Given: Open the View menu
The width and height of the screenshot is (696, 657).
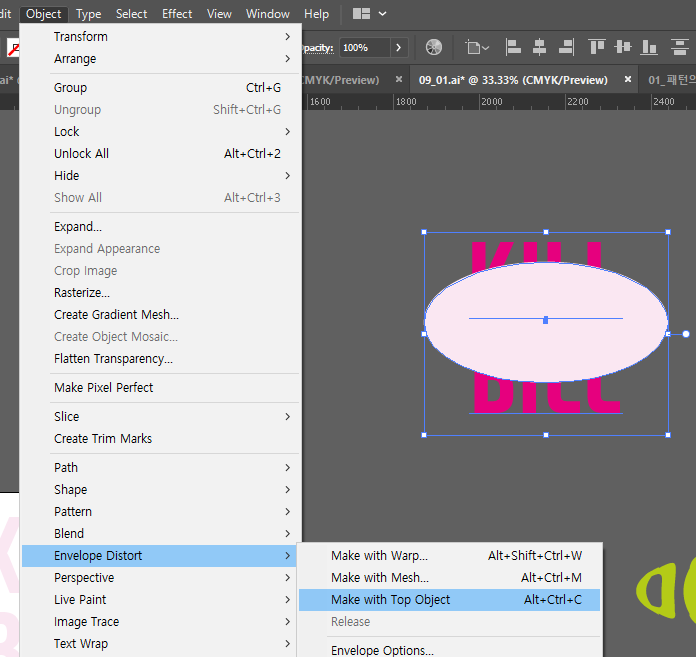Looking at the screenshot, I should click(219, 14).
